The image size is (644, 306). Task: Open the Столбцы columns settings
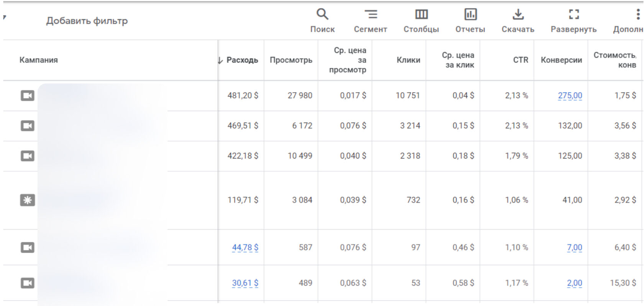pyautogui.click(x=421, y=21)
